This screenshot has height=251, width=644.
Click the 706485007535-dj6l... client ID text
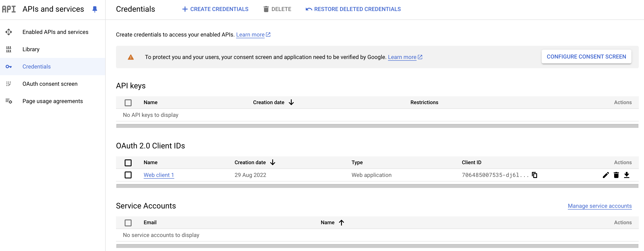pyautogui.click(x=495, y=175)
